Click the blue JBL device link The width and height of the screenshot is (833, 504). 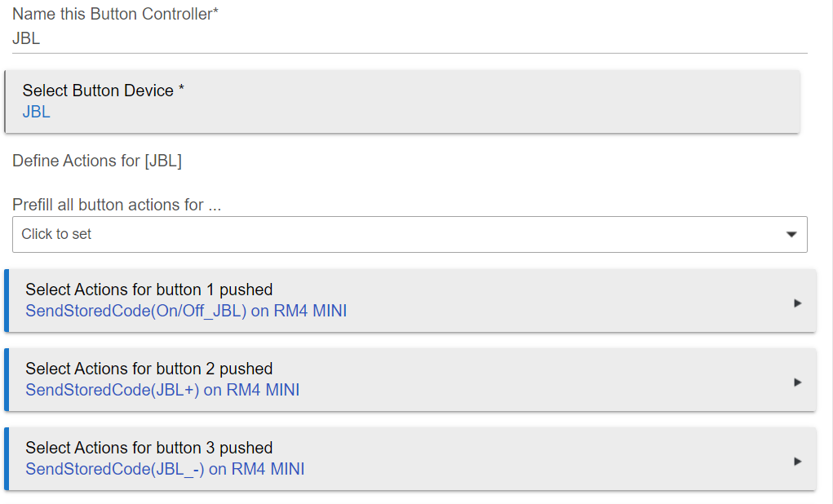point(36,112)
